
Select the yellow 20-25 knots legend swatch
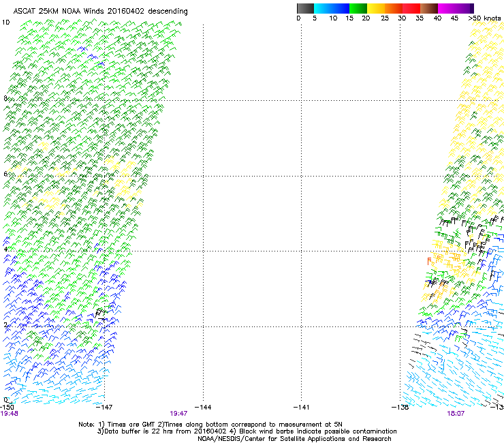point(376,8)
